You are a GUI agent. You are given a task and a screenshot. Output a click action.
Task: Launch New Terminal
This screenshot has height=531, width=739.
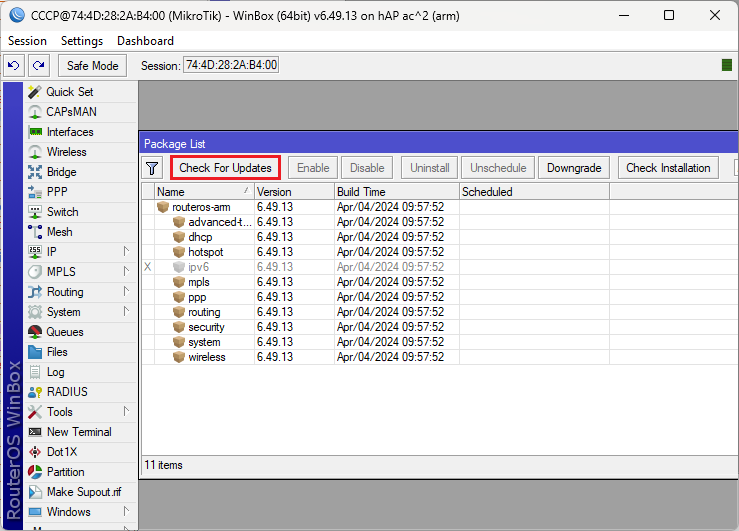coord(80,432)
